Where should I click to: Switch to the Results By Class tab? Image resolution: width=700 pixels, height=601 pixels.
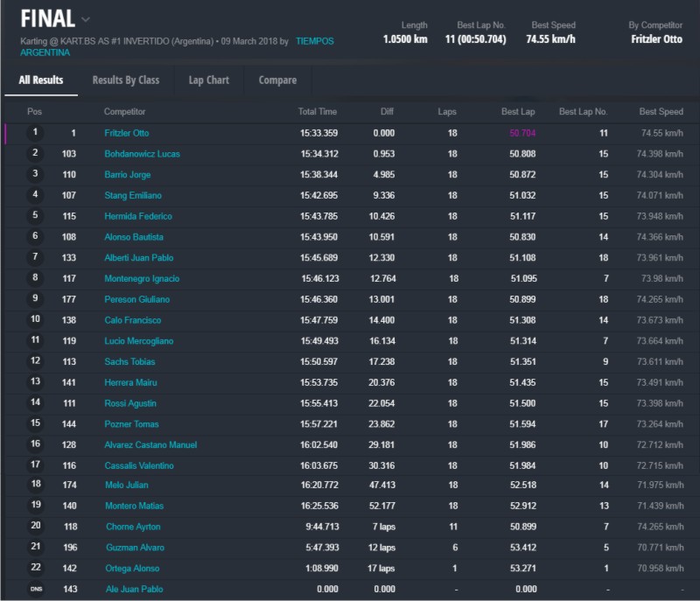(125, 80)
